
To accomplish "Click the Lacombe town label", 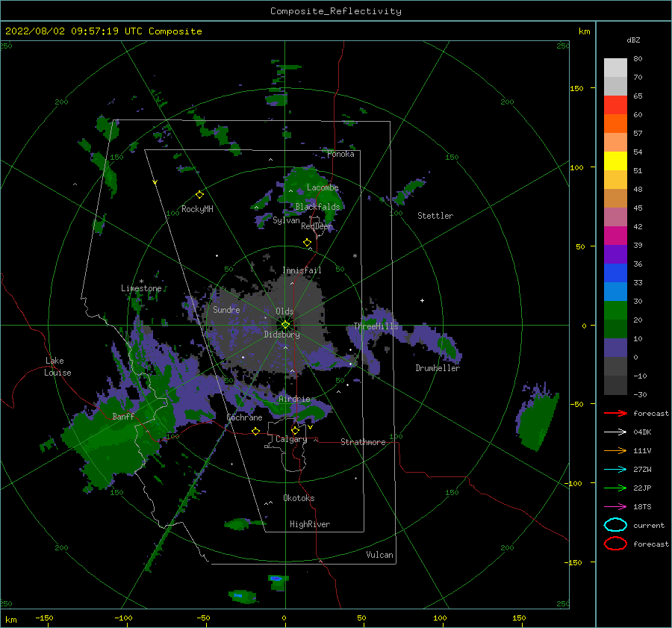I will pos(323,187).
